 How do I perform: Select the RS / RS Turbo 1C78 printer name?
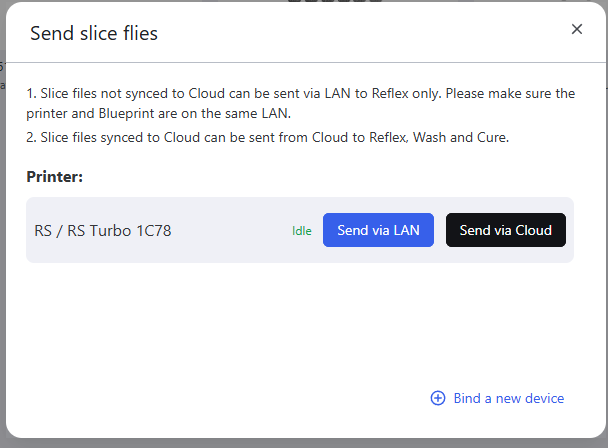click(x=103, y=231)
